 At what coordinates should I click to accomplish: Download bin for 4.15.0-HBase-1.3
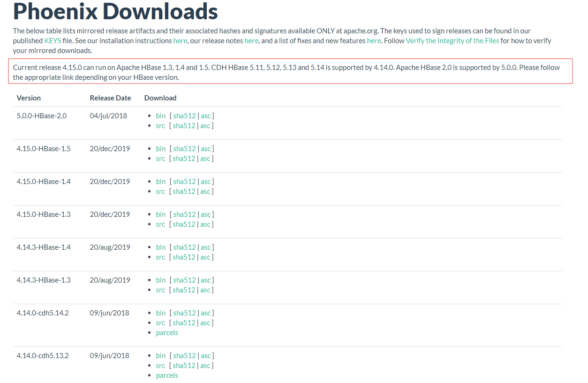point(161,214)
